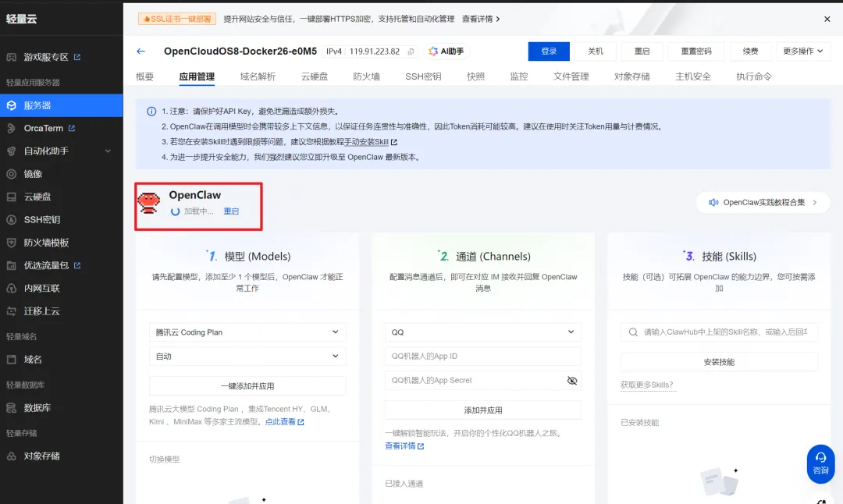Switch to the 概要 tab
The height and width of the screenshot is (504, 843).
click(x=144, y=76)
